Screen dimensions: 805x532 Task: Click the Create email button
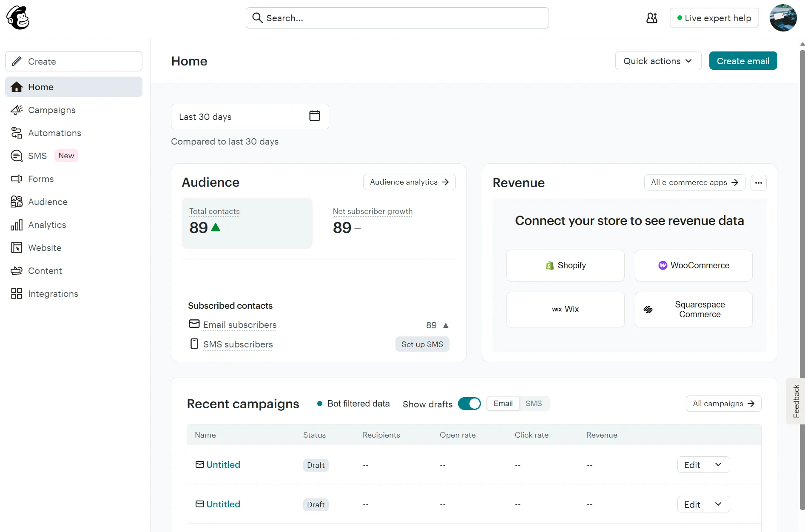pyautogui.click(x=743, y=61)
